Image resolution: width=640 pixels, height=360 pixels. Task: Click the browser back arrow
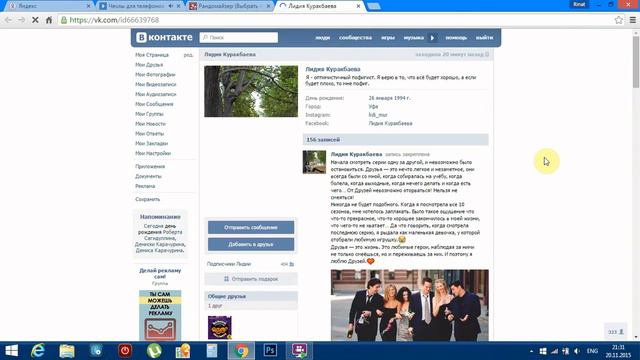click(8, 20)
